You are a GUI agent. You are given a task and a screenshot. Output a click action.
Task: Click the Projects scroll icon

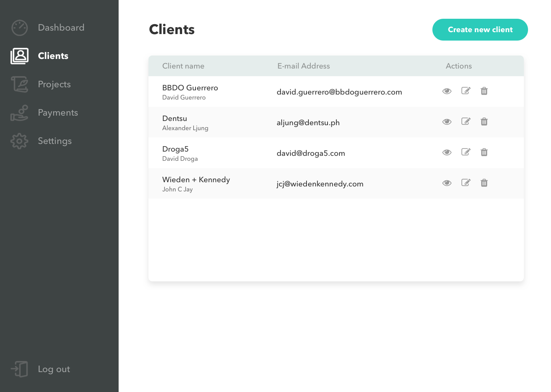point(20,84)
